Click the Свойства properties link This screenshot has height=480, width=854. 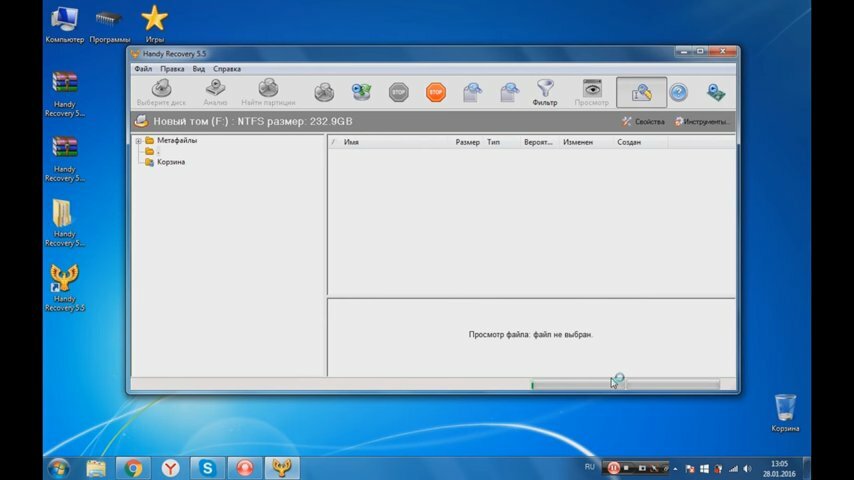[644, 121]
